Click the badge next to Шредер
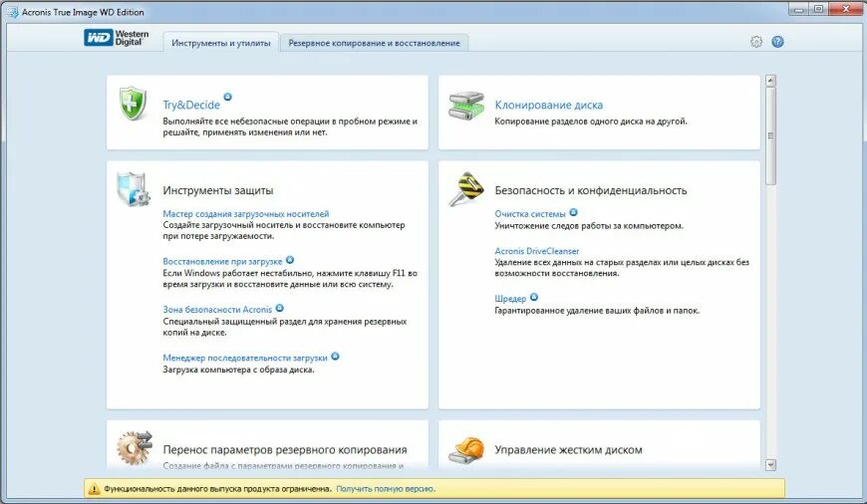 (x=533, y=297)
